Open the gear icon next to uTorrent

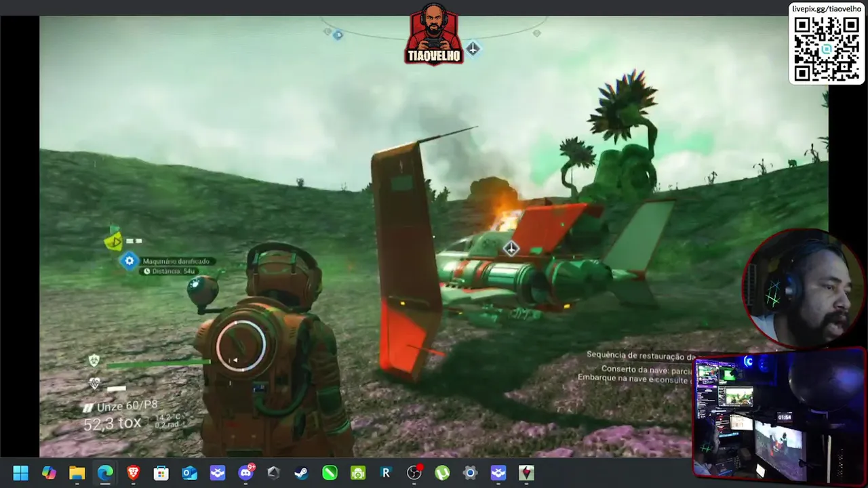tap(471, 473)
